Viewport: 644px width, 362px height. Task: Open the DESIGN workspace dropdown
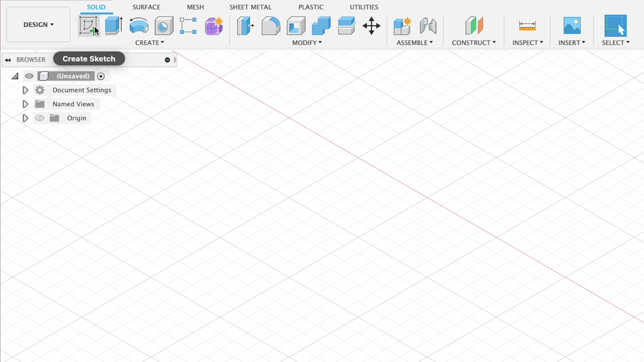click(38, 25)
